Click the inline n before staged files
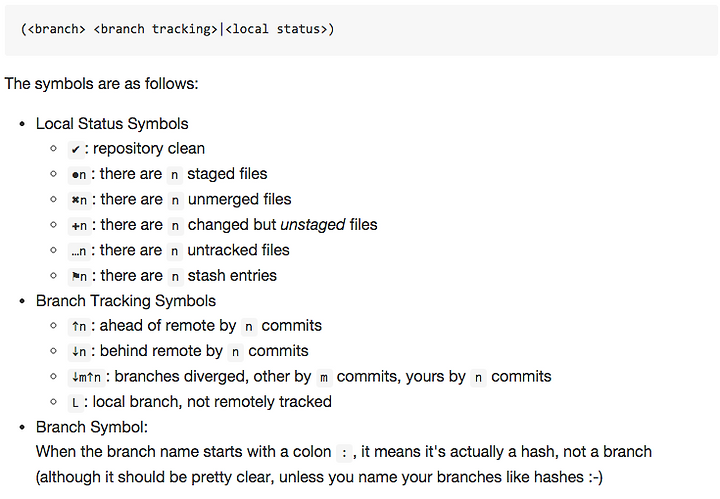Screen dimensions: 720x499 click(x=174, y=174)
